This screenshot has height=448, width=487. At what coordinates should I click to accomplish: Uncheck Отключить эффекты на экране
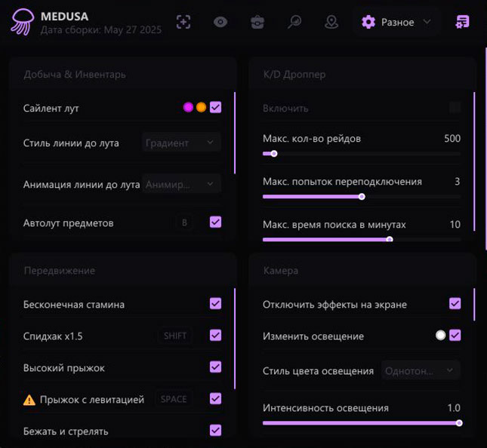[x=455, y=304]
